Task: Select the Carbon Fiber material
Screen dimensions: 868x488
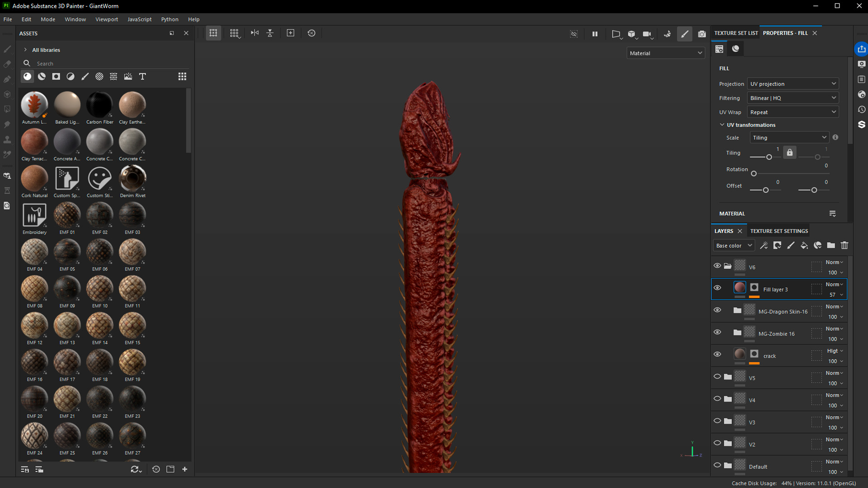Action: click(x=99, y=108)
